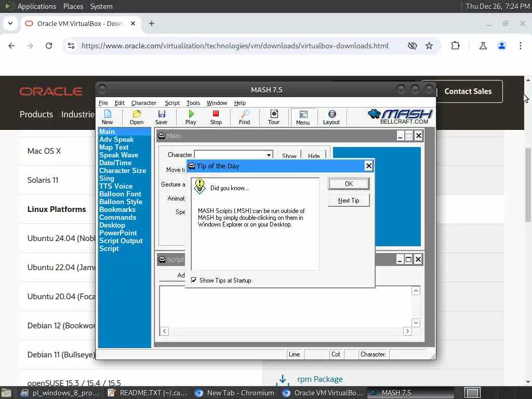
Task: Switch to README.TXT in the taskbar
Action: coord(148,393)
